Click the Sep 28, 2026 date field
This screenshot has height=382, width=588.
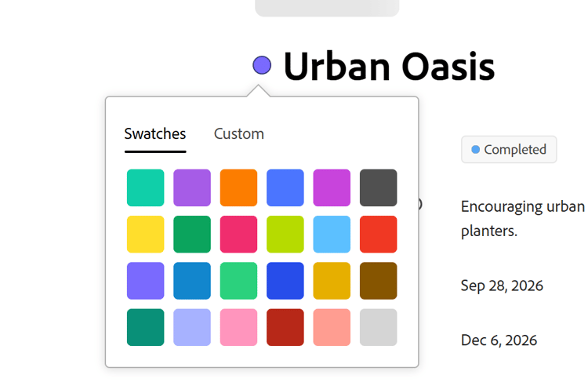click(x=502, y=286)
